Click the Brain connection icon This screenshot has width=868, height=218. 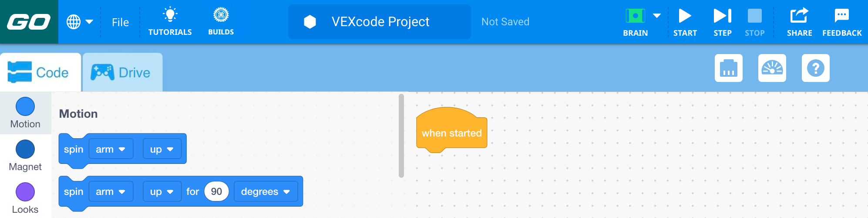635,16
